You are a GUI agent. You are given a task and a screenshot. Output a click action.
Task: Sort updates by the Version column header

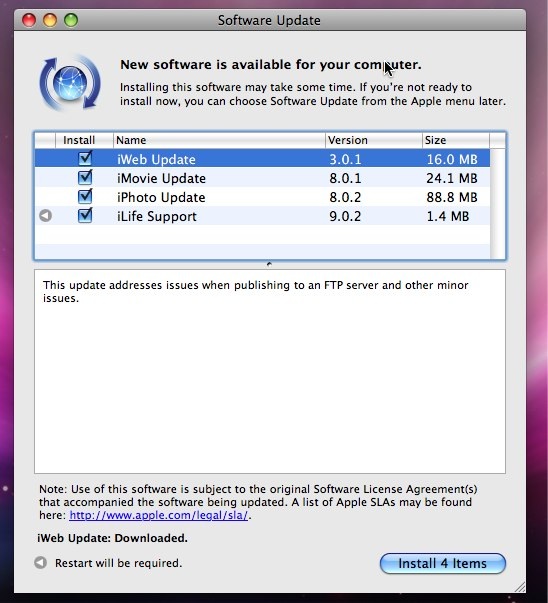click(374, 140)
